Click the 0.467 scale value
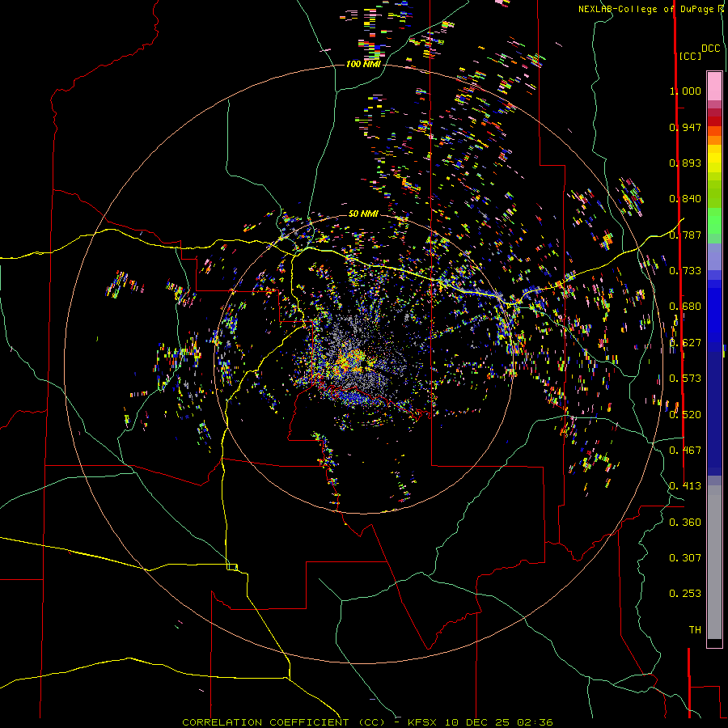The width and height of the screenshot is (728, 728). 685,451
